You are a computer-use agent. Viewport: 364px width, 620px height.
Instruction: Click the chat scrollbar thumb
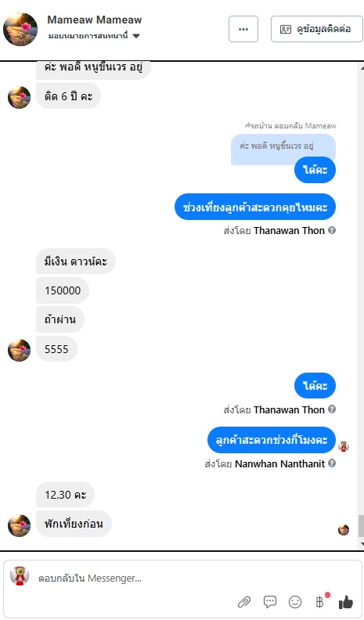361,526
